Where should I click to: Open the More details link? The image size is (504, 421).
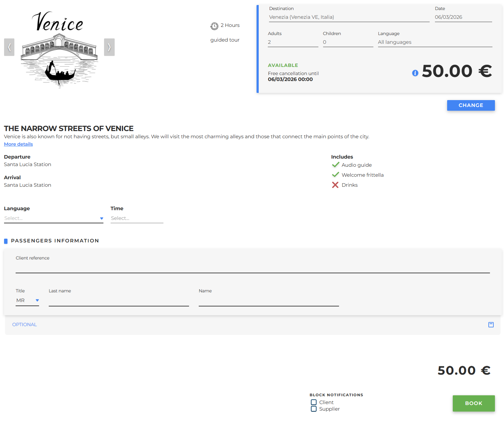click(18, 144)
